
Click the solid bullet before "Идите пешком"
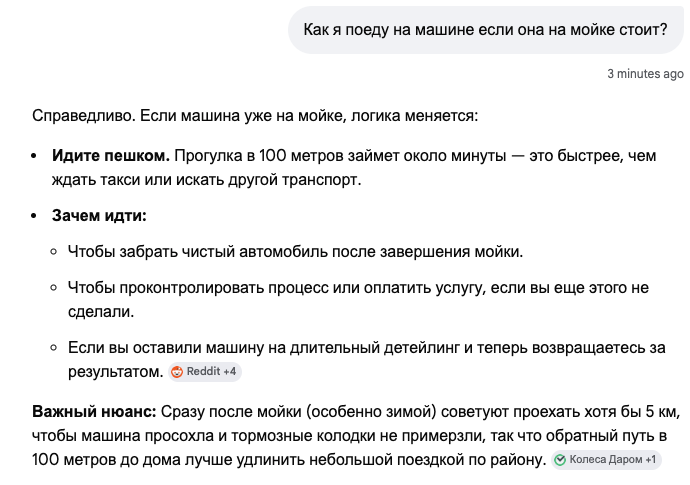click(38, 157)
